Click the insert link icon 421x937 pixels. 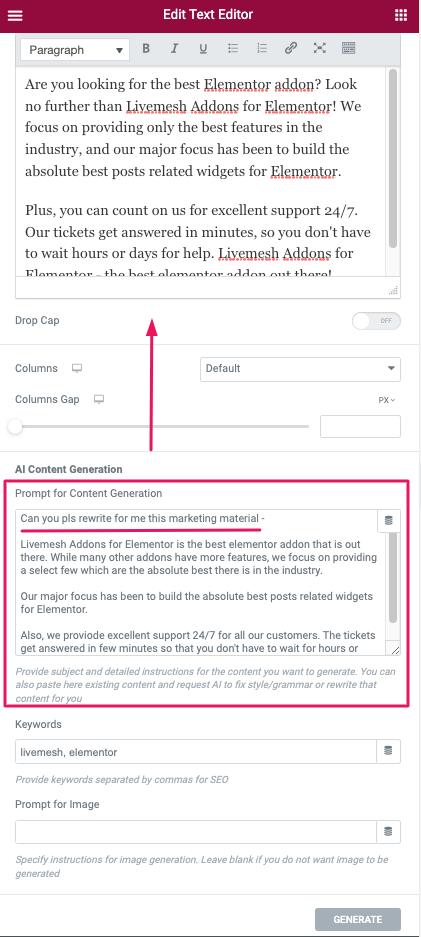(x=291, y=49)
